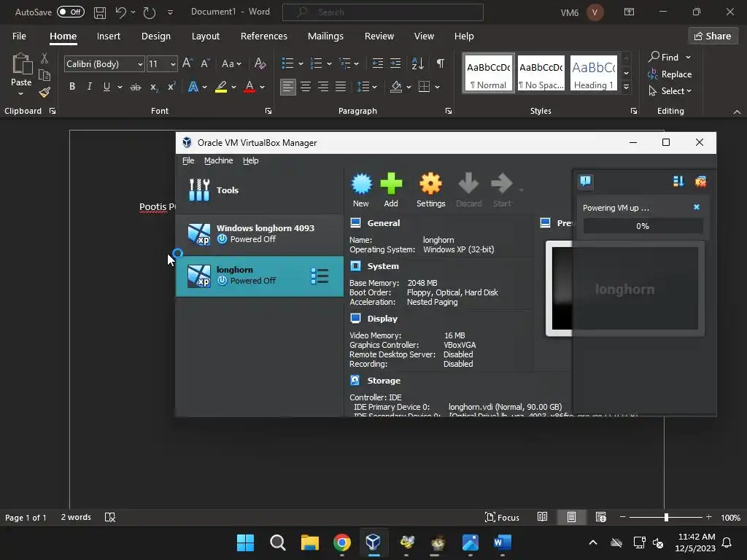Screen dimensions: 747x560
Task: Switch to Read Mode view in status bar
Action: coord(542,517)
